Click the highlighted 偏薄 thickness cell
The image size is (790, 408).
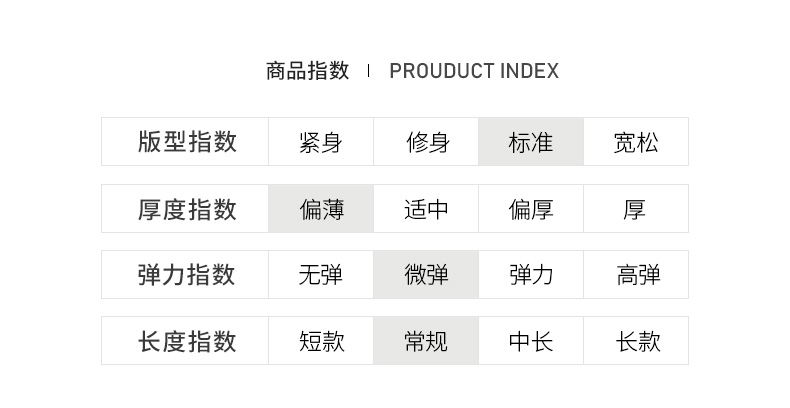(x=320, y=209)
